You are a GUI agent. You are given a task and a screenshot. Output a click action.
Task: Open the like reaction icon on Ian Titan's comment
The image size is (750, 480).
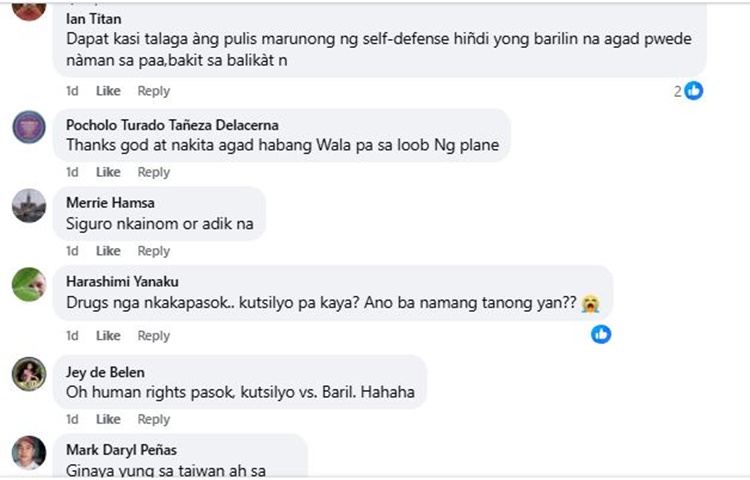point(694,90)
